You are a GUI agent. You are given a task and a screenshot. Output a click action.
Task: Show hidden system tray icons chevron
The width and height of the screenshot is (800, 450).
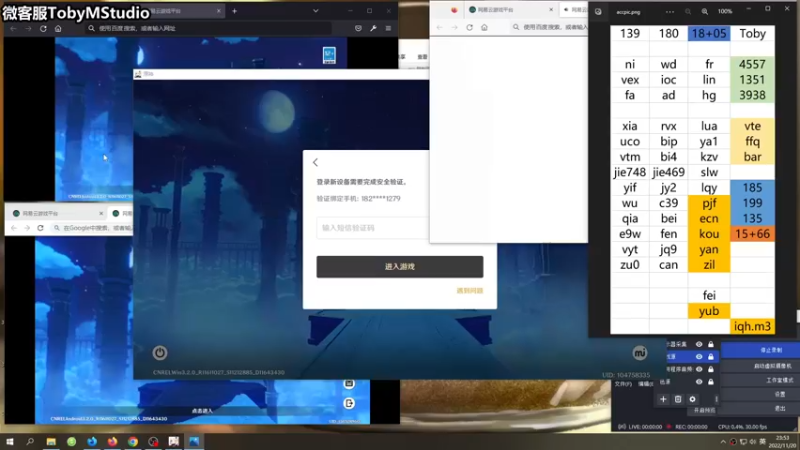[723, 442]
